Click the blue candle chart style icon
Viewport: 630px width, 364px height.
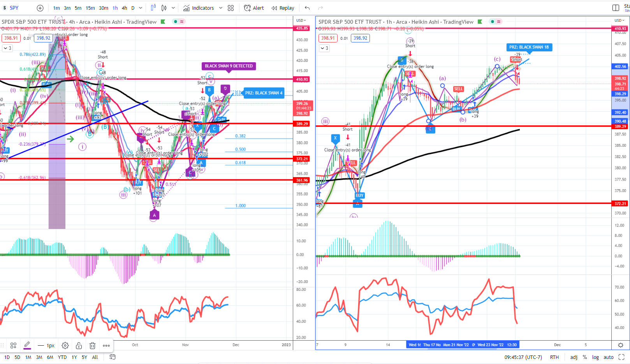click(x=153, y=8)
